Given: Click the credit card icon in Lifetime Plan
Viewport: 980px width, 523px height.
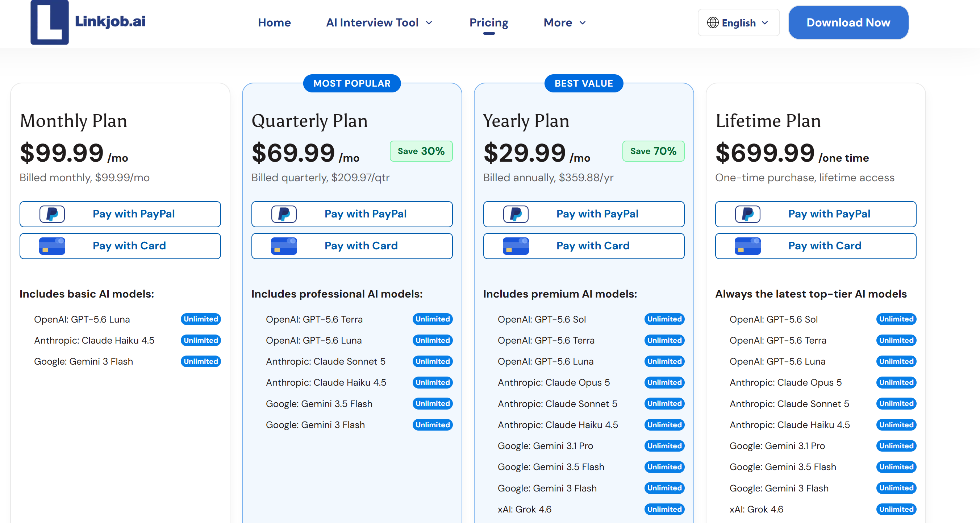Looking at the screenshot, I should click(747, 246).
